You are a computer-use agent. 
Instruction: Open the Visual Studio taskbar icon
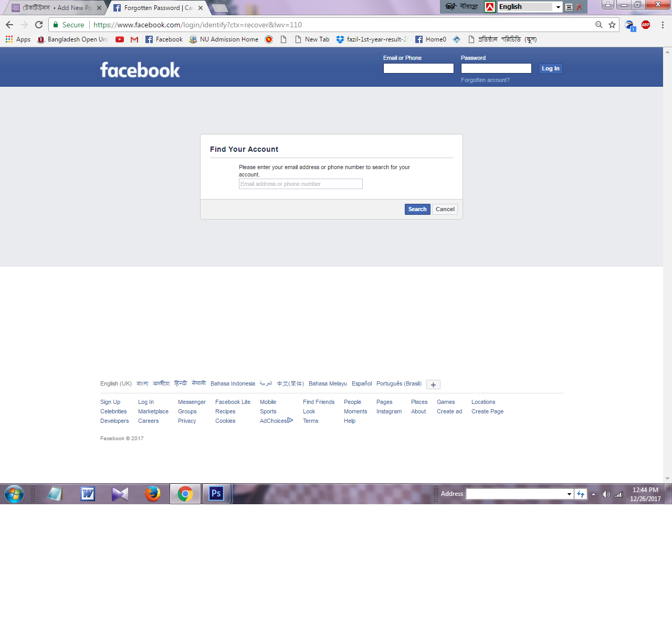(120, 494)
